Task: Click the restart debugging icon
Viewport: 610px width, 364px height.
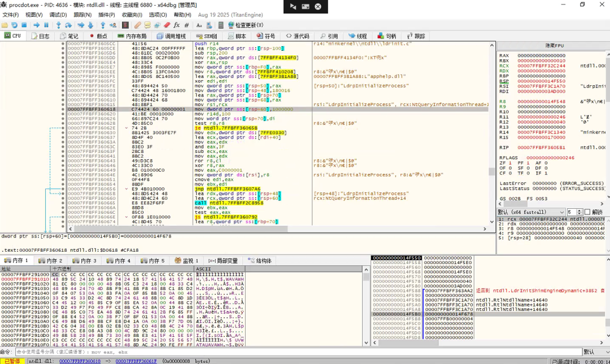Action: pos(14,25)
